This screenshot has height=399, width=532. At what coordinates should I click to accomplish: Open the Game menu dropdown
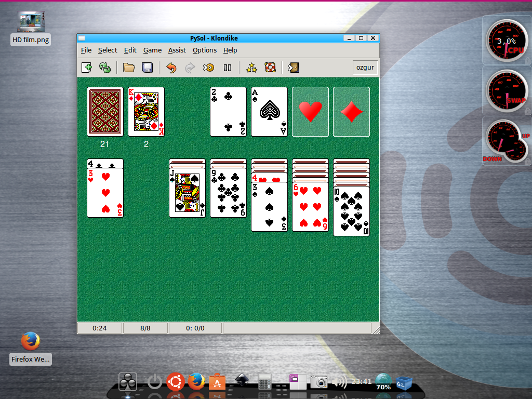point(152,50)
